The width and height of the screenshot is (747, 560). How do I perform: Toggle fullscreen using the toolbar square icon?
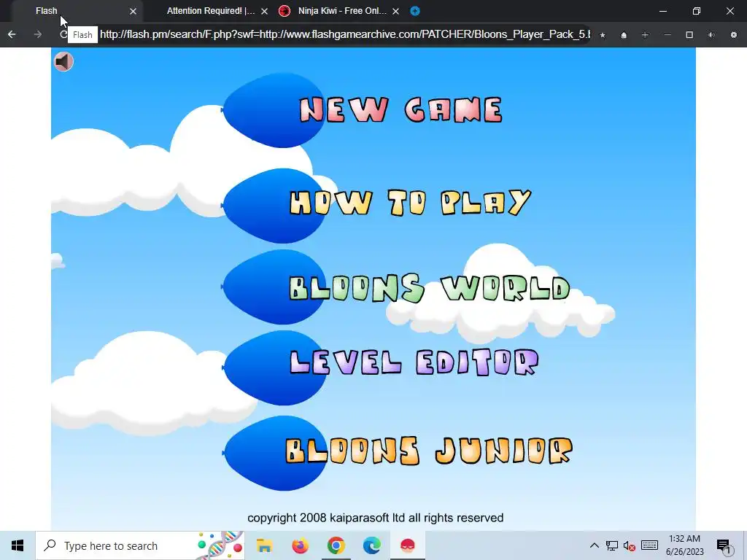689,35
